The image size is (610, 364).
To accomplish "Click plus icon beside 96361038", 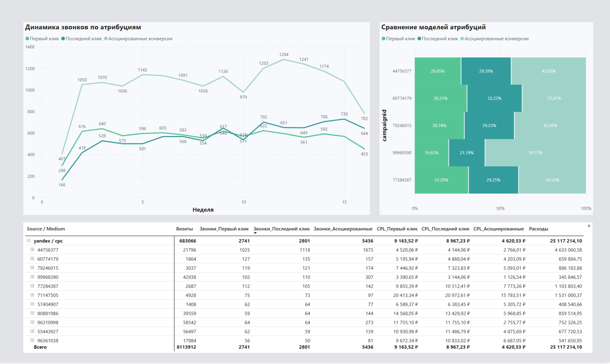I will pos(32,340).
